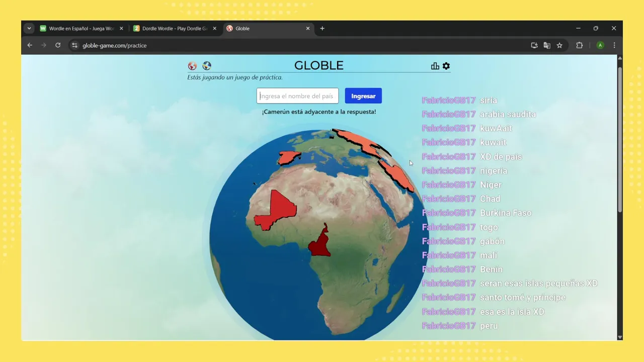This screenshot has width=644, height=362.
Task: Switch to the Dordle Wordle tab
Action: pyautogui.click(x=175, y=29)
